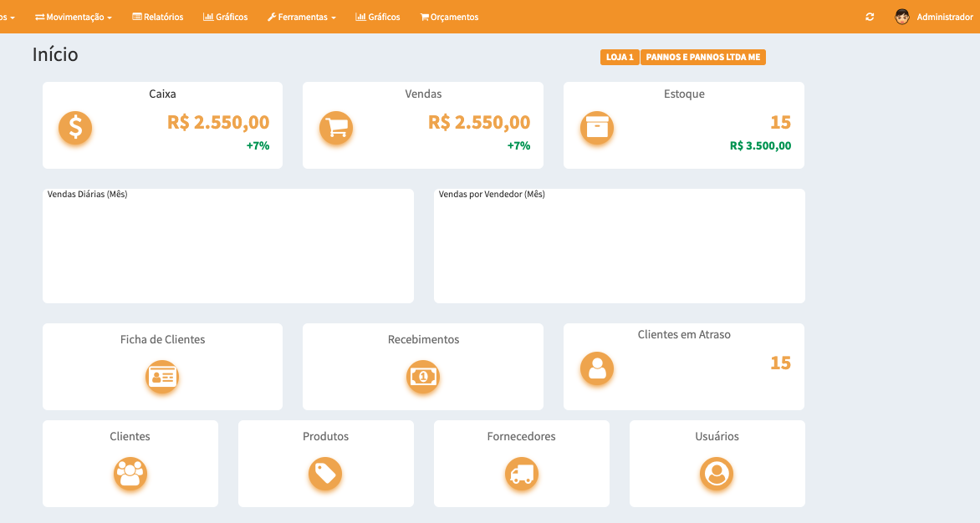Click the Clientes group icon
Viewport: 980px width, 523px height.
pos(130,474)
